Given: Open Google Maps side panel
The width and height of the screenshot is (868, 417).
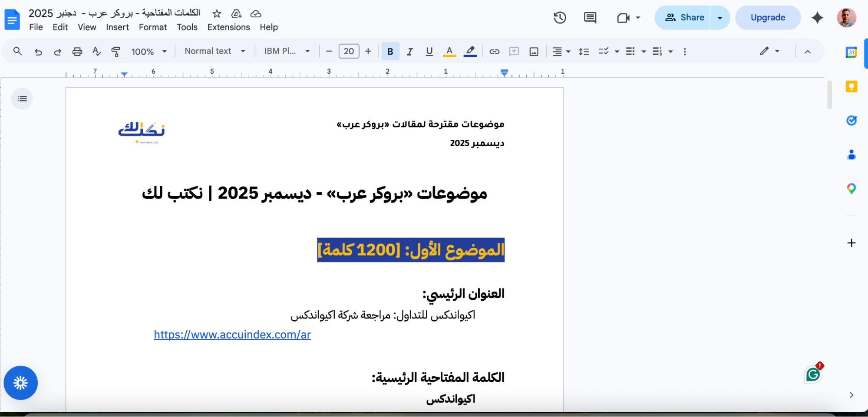Looking at the screenshot, I should [851, 188].
